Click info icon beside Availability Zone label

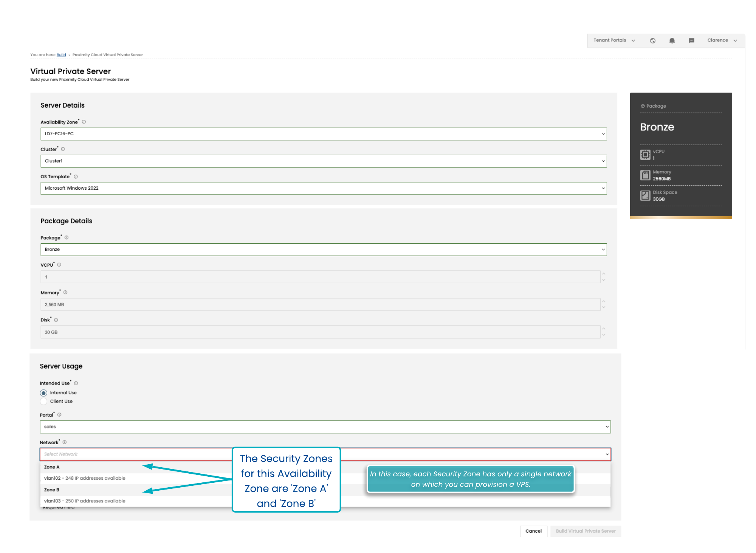click(x=84, y=122)
